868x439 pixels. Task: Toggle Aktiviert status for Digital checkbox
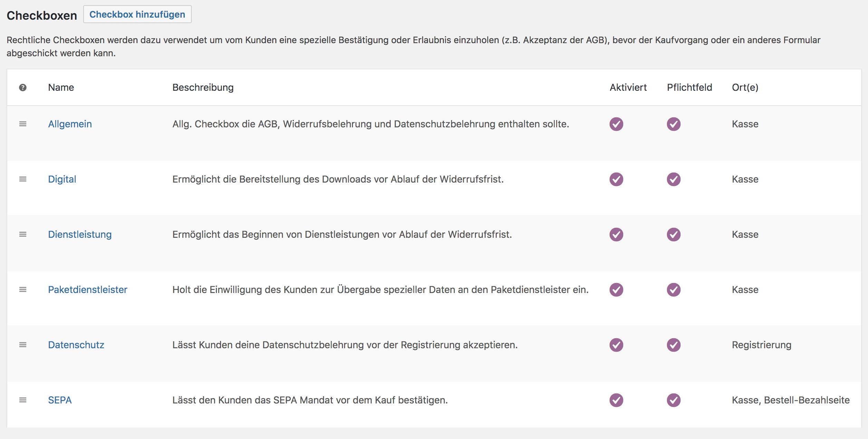point(616,179)
